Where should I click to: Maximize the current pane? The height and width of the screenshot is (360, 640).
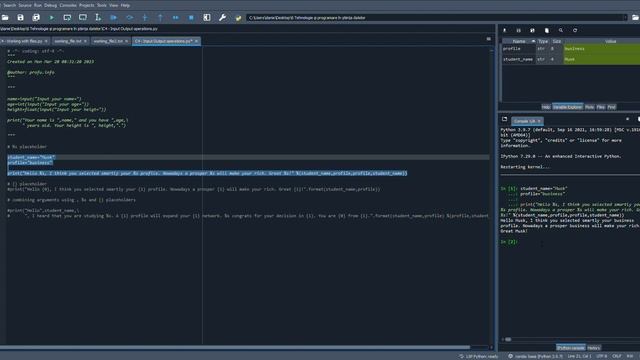tap(207, 18)
